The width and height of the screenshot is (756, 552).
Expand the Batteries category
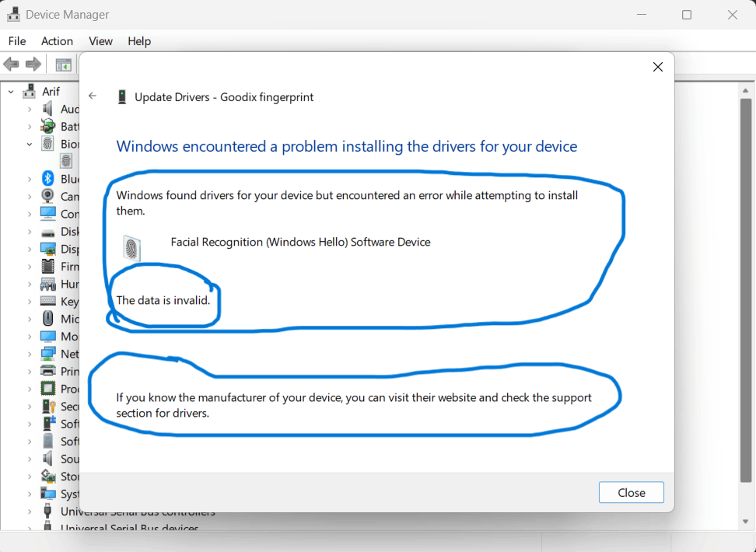click(30, 127)
